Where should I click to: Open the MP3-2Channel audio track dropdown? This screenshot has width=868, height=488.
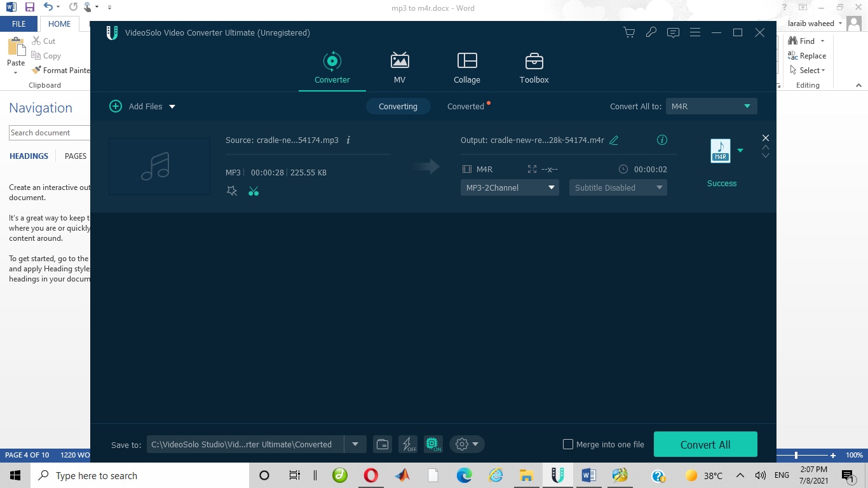510,187
